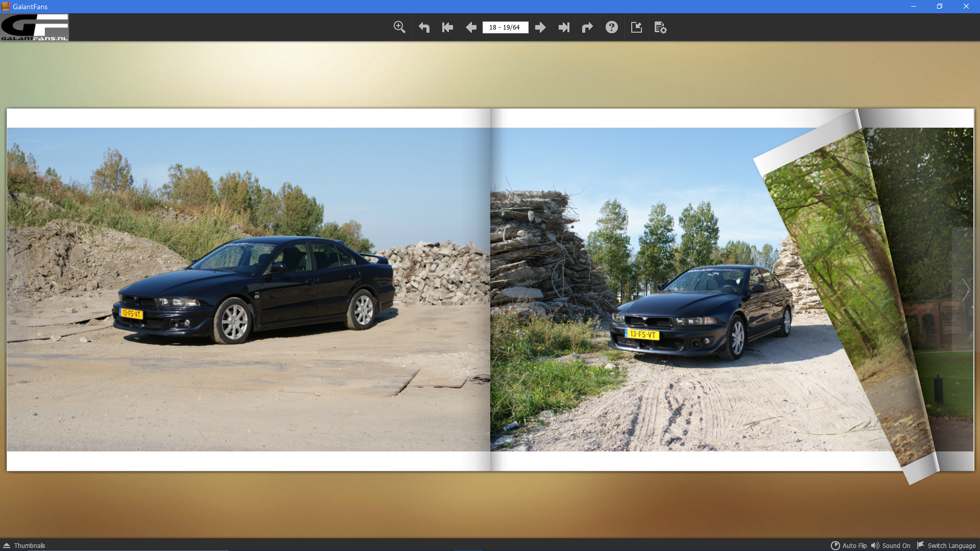Viewport: 980px width, 551px height.
Task: Click the GalantFans.nl logo
Action: point(35,28)
